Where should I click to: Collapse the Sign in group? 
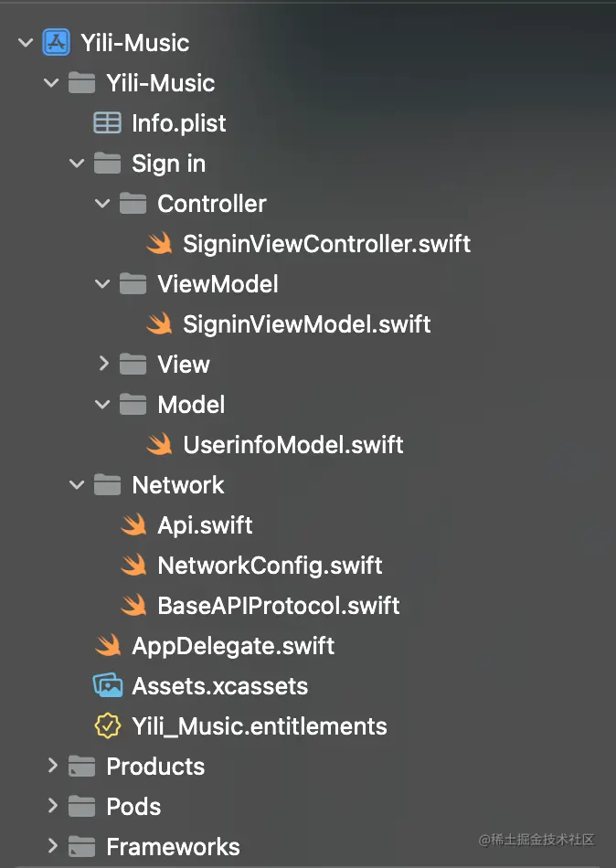tap(77, 164)
